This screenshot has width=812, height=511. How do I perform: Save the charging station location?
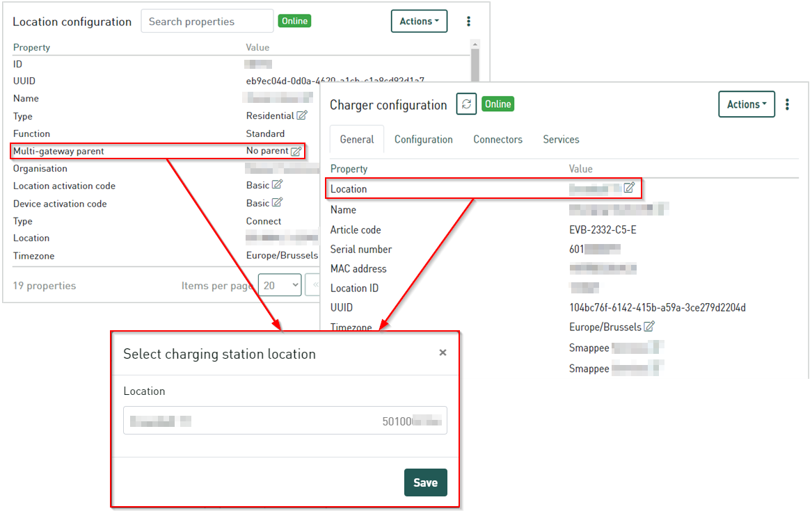(425, 482)
